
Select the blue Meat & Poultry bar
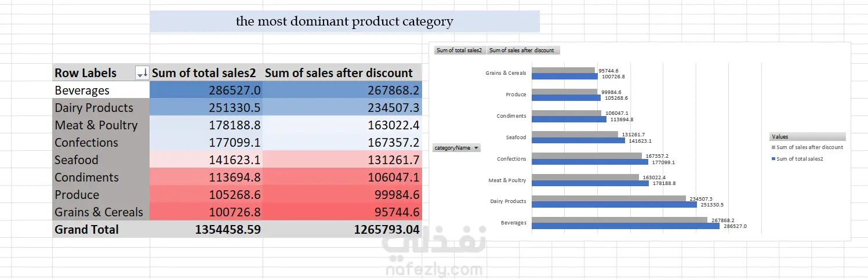590,183
